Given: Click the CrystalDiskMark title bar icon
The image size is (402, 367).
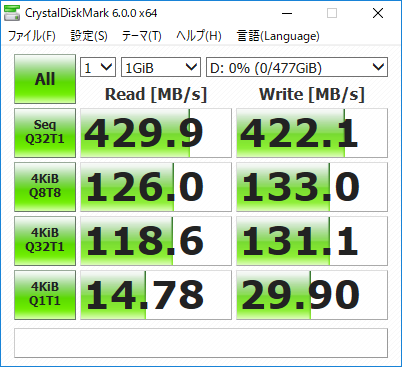Looking at the screenshot, I should click(x=12, y=13).
